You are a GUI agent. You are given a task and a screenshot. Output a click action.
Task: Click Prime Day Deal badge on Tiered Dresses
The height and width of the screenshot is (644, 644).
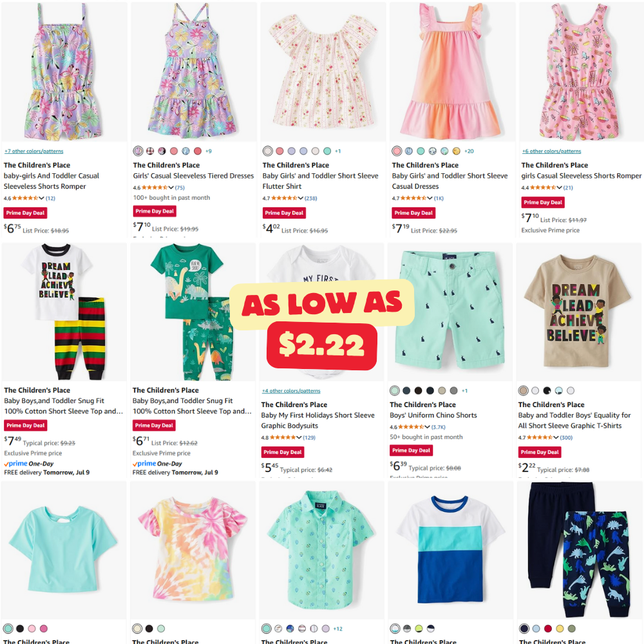pos(155,211)
